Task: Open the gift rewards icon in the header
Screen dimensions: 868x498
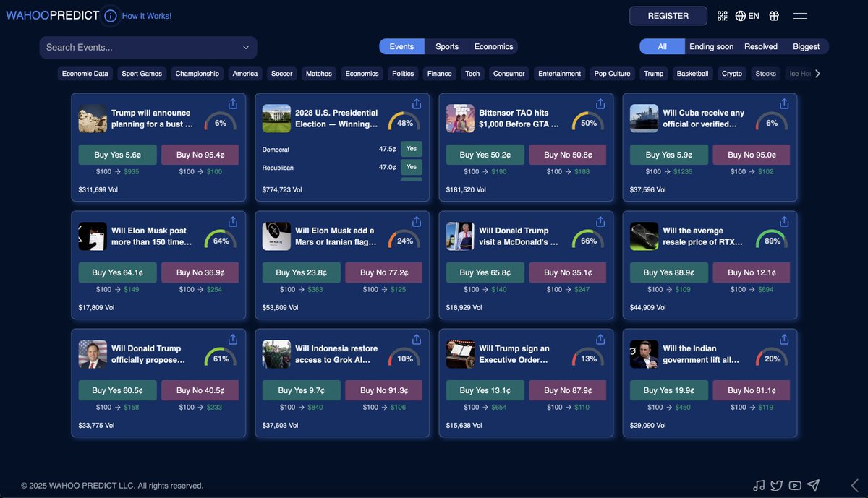Action: [774, 14]
